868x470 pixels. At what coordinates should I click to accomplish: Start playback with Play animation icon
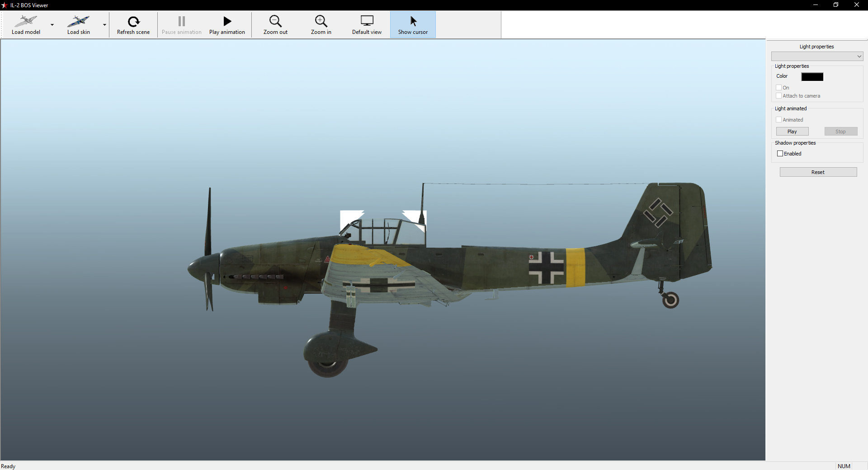(227, 21)
